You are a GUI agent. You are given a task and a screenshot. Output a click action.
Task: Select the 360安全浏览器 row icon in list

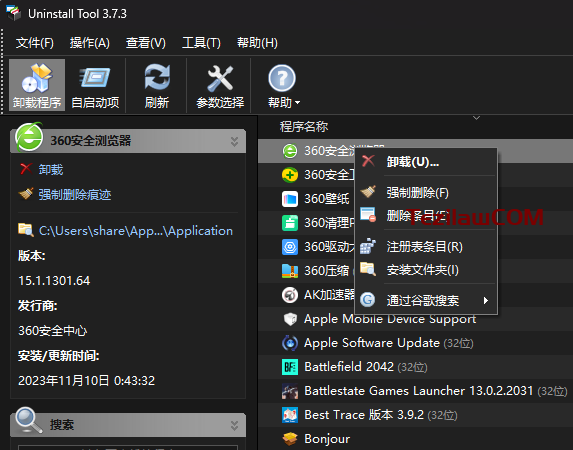[x=290, y=151]
